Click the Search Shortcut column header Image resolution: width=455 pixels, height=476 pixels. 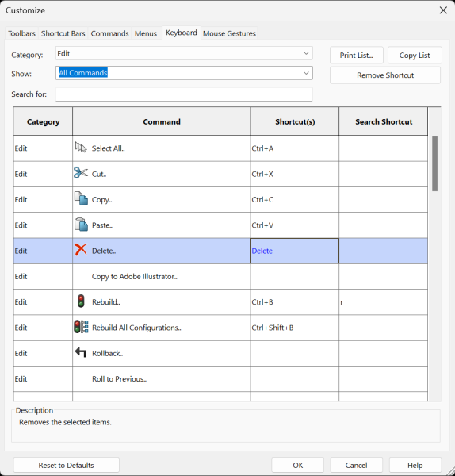[x=384, y=121]
